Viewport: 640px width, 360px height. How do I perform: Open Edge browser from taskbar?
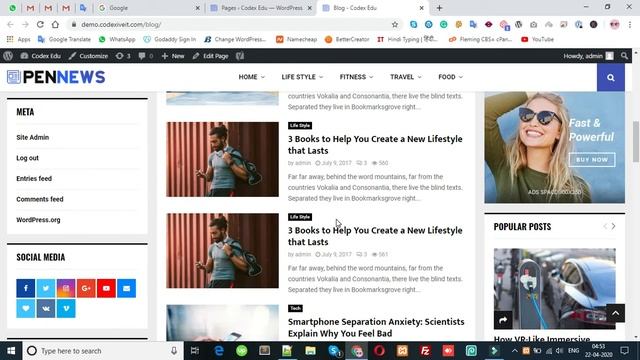(x=219, y=351)
